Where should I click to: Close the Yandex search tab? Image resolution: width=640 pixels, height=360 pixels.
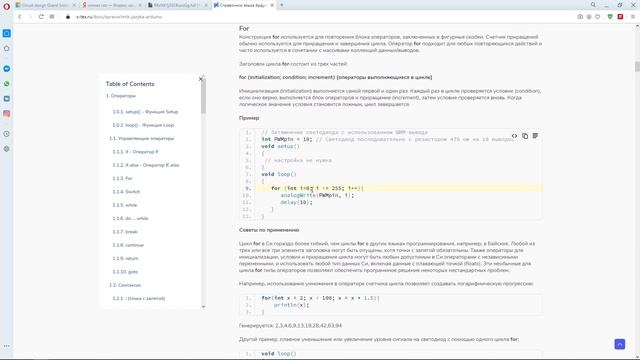pyautogui.click(x=140, y=5)
